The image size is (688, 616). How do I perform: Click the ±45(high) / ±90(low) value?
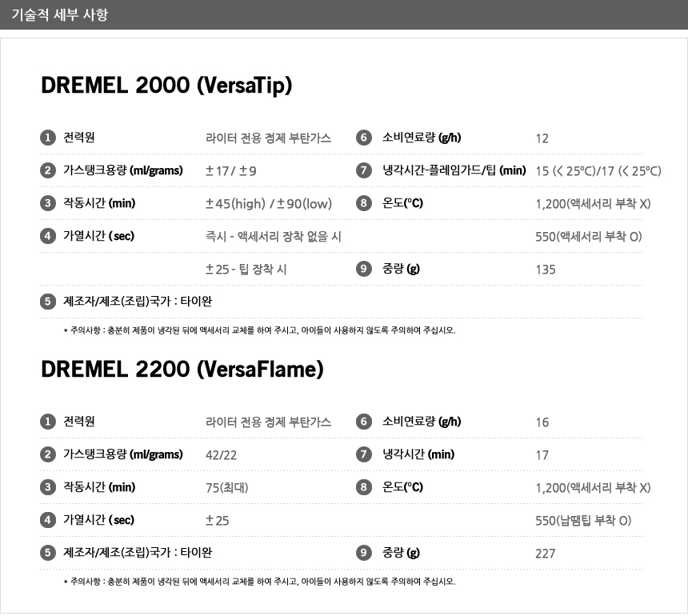(269, 203)
